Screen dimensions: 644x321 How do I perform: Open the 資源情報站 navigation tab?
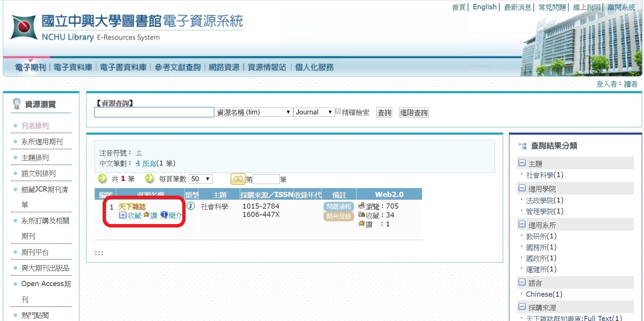tap(267, 67)
